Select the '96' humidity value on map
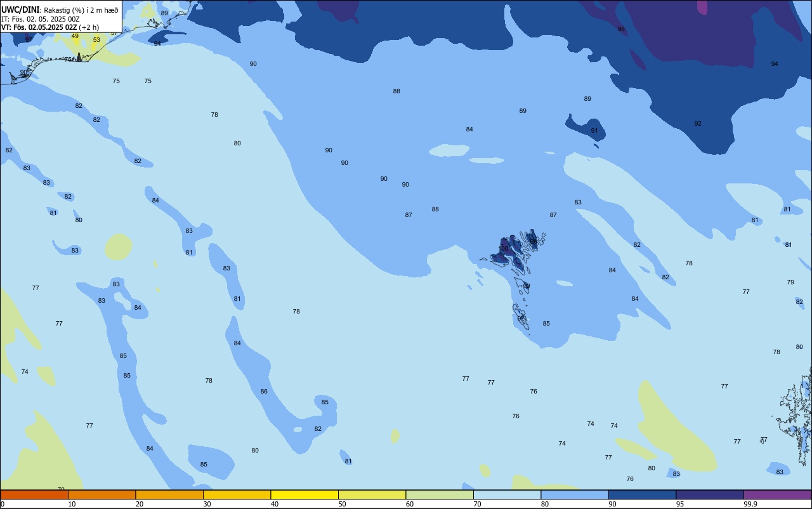Viewport: 812px width, 509px height. click(621, 29)
